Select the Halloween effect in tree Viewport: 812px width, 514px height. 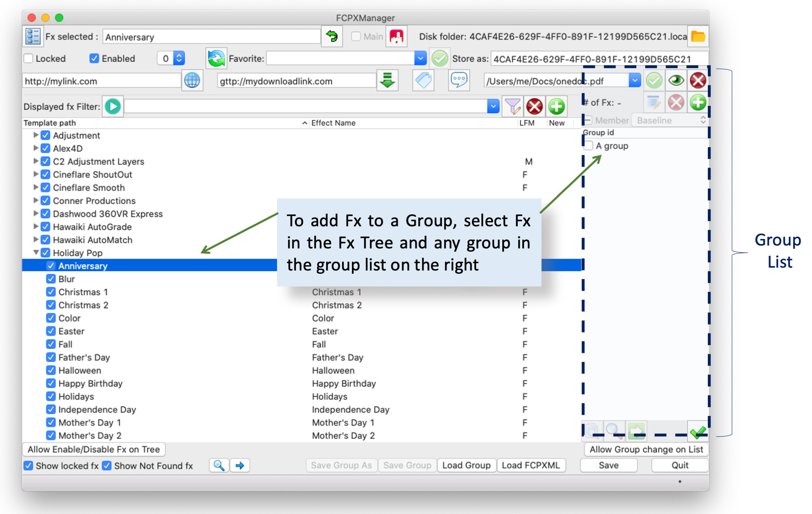click(80, 371)
